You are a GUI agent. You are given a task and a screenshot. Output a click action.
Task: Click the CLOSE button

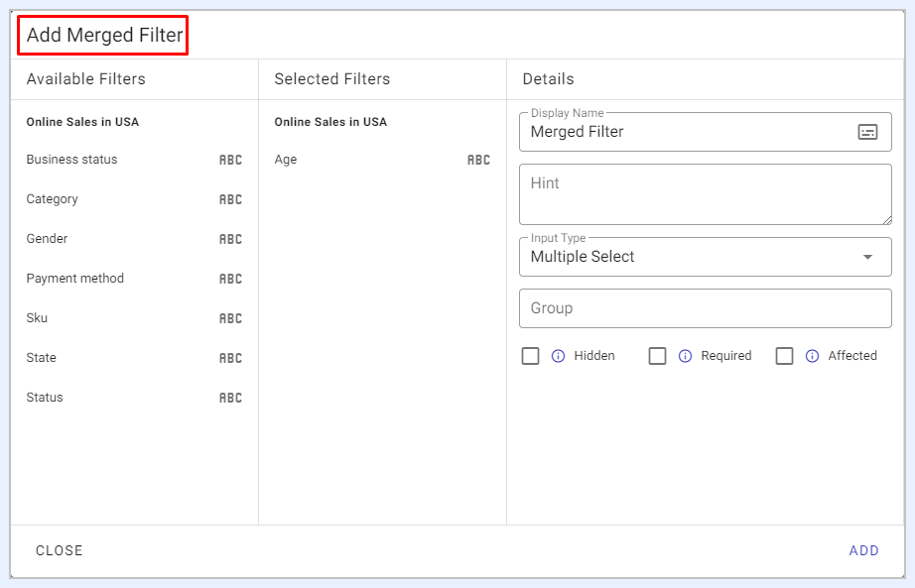tap(59, 550)
